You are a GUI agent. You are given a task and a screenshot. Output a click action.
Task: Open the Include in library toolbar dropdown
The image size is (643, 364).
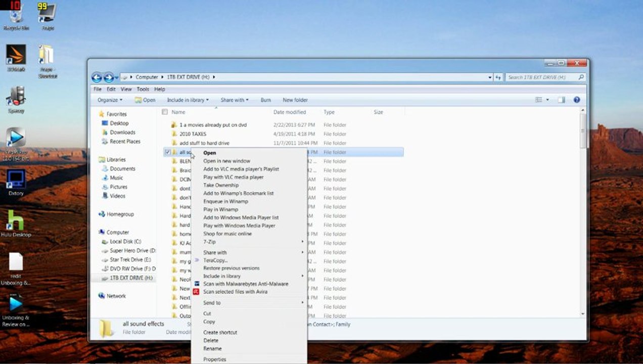[x=188, y=100]
